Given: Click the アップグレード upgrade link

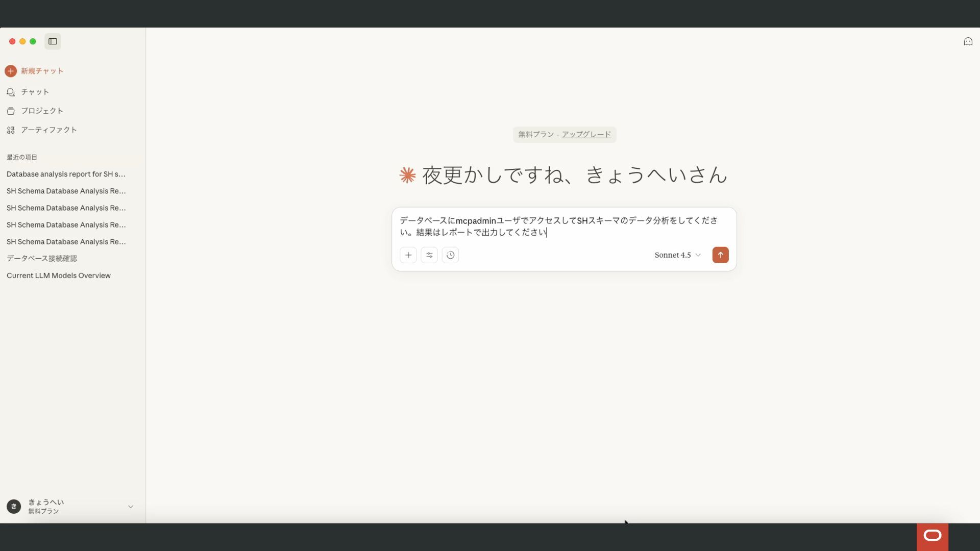Looking at the screenshot, I should (x=586, y=134).
